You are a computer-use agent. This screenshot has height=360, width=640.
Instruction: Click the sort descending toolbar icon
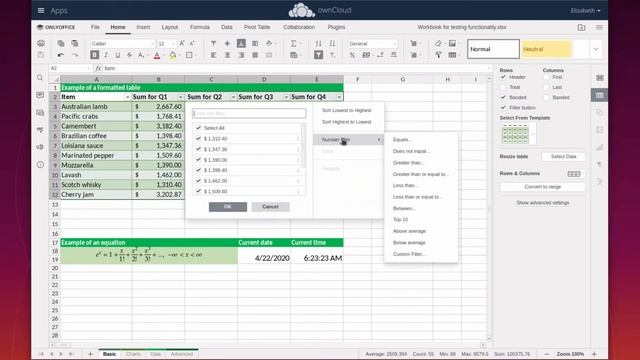pyautogui.click(x=332, y=43)
